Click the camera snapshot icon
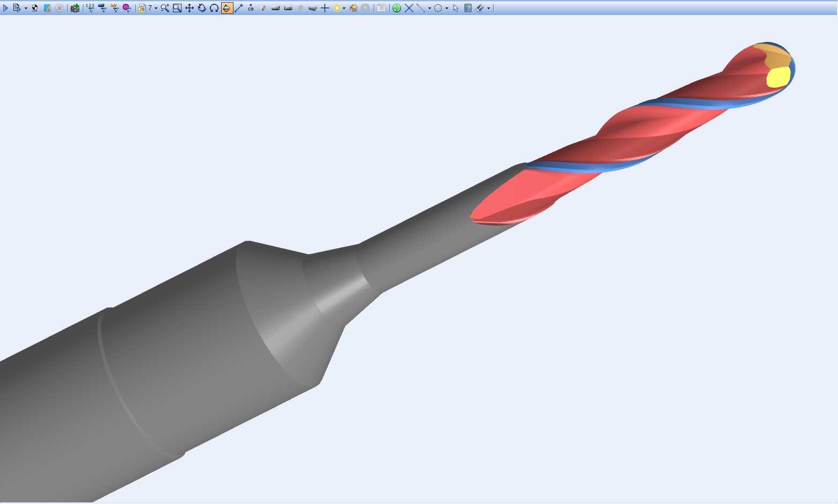The height and width of the screenshot is (504, 838). (x=75, y=8)
